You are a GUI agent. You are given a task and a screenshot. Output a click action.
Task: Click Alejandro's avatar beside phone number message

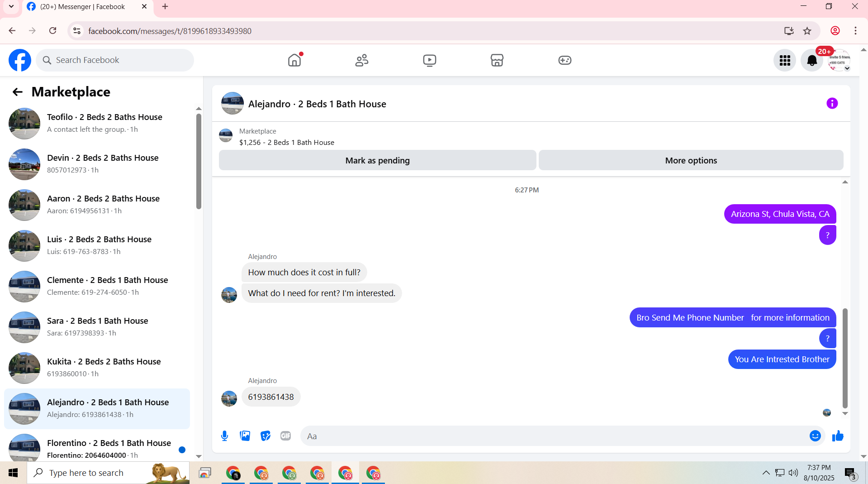229,399
